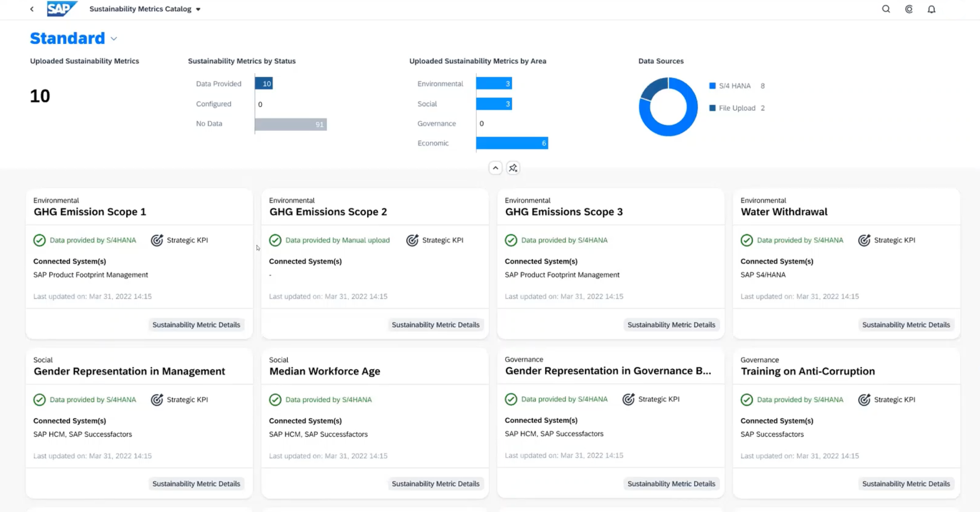Click the uploaded metrics count 10
The height and width of the screenshot is (512, 980).
click(x=40, y=96)
